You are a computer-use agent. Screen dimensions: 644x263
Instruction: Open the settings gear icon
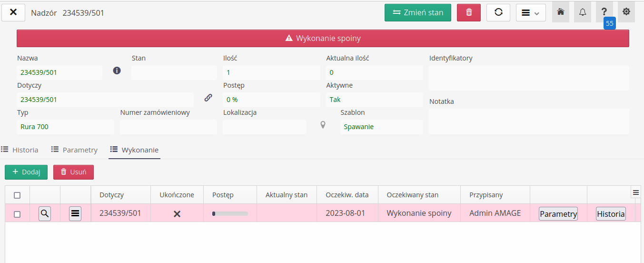626,13
